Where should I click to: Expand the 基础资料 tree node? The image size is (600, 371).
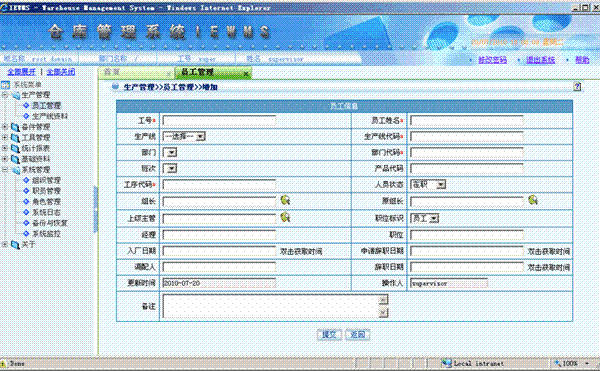point(5,159)
